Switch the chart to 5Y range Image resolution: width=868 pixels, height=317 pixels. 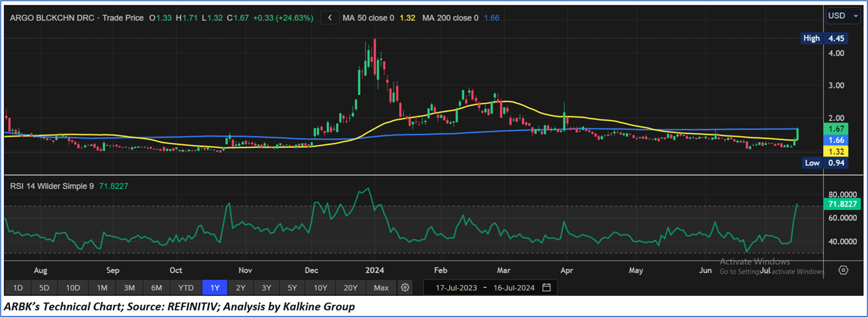point(292,288)
